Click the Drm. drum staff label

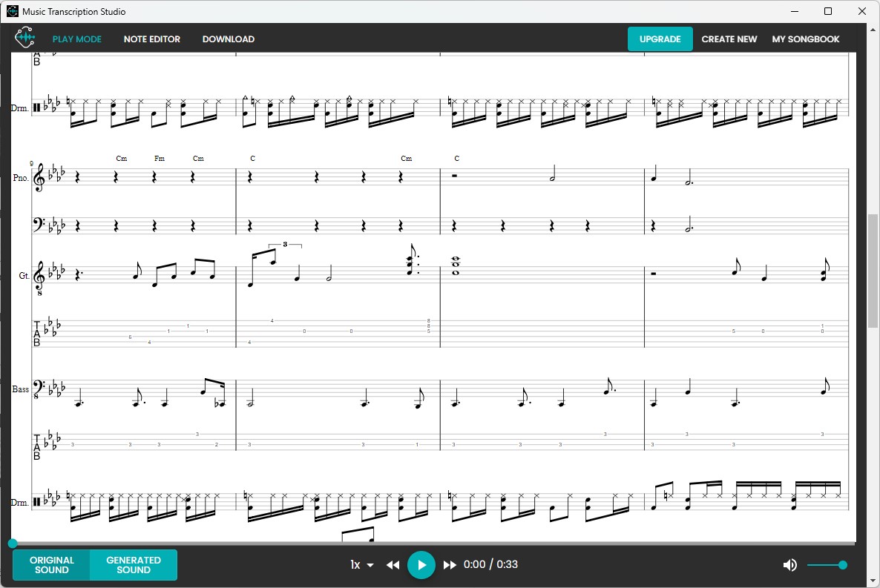click(20, 107)
